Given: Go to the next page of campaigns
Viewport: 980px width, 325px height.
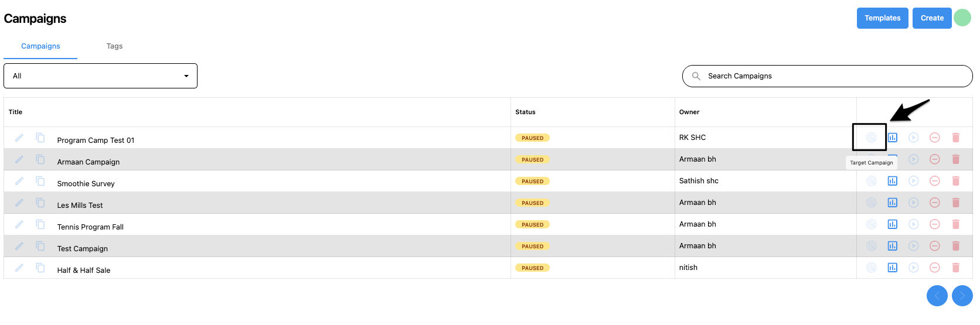Looking at the screenshot, I should pyautogui.click(x=962, y=296).
